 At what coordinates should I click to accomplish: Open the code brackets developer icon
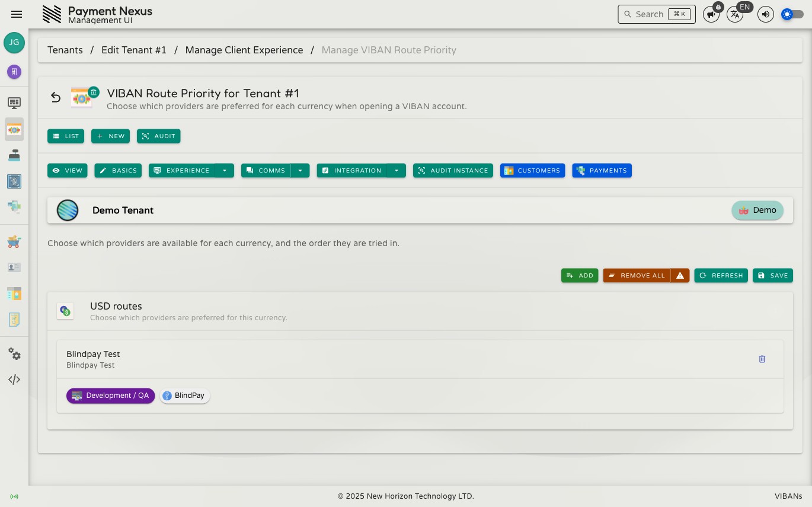pos(14,380)
